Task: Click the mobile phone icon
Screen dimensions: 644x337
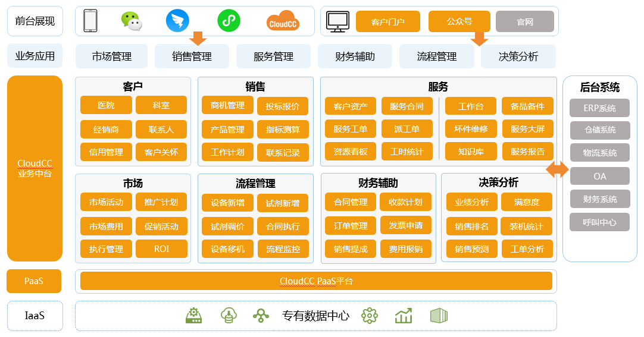Action: pos(90,21)
